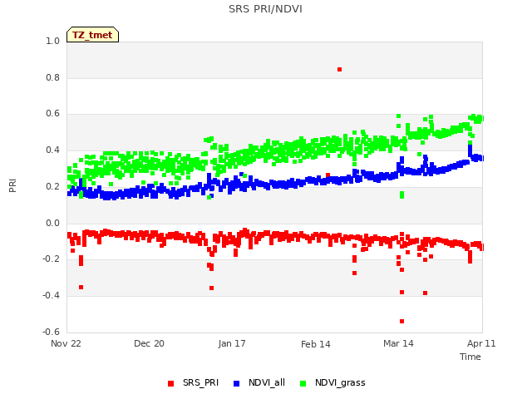Click the -0.4 y-axis tick value
The width and height of the screenshot is (532, 399).
coord(51,296)
